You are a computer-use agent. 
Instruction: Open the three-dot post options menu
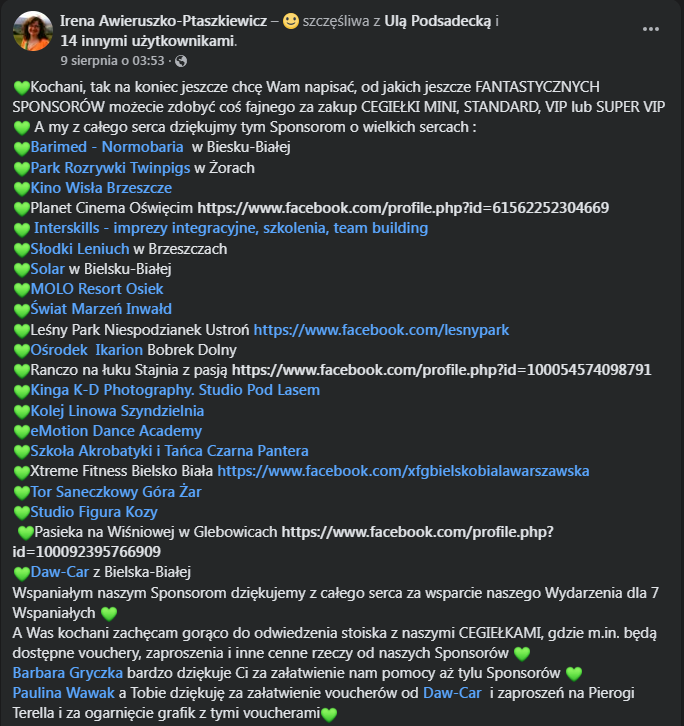650,29
